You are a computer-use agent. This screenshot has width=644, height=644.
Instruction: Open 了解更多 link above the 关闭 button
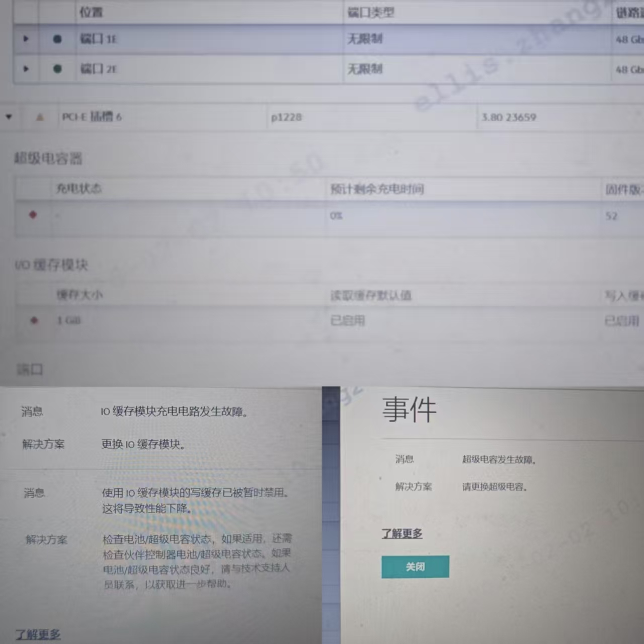pyautogui.click(x=401, y=534)
